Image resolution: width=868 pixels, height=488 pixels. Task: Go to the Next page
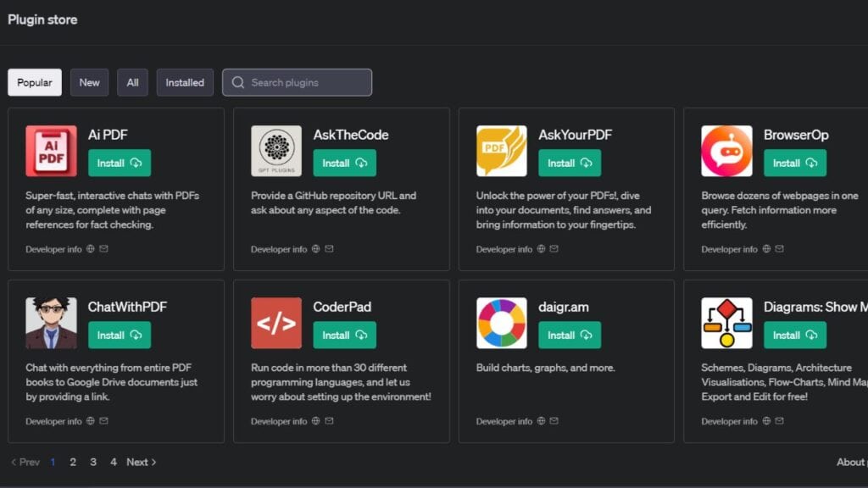point(142,462)
